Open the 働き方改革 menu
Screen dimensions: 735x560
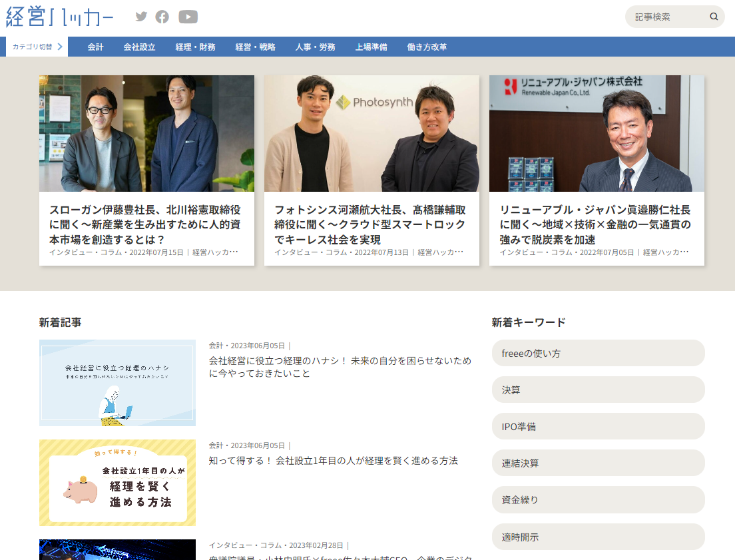click(427, 47)
